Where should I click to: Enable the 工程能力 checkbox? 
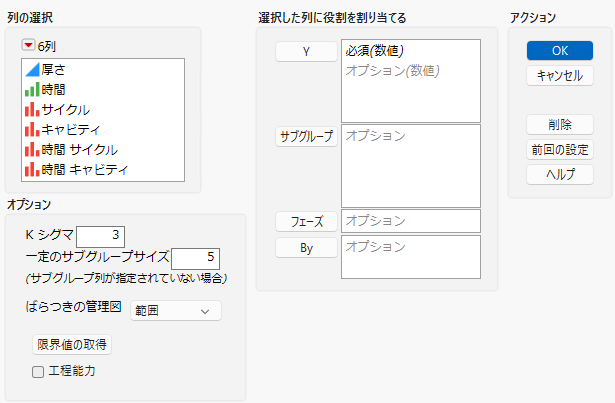tap(38, 372)
